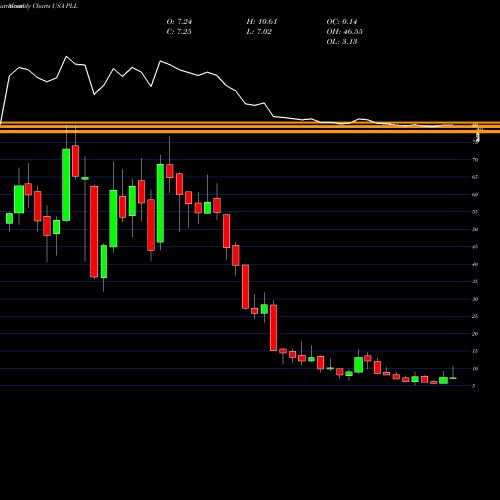Click the price axis label '25'

[475, 316]
